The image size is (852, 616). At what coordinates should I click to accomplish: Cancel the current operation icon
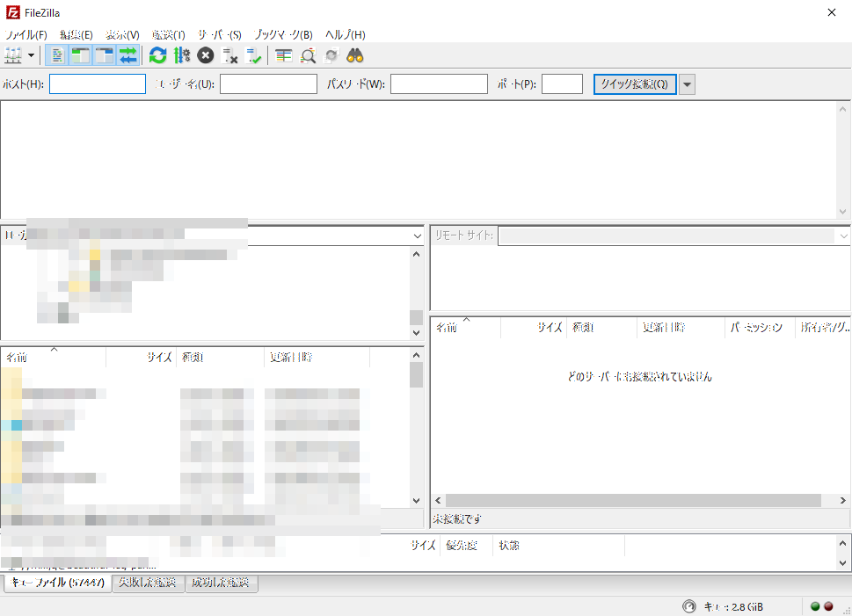(205, 55)
